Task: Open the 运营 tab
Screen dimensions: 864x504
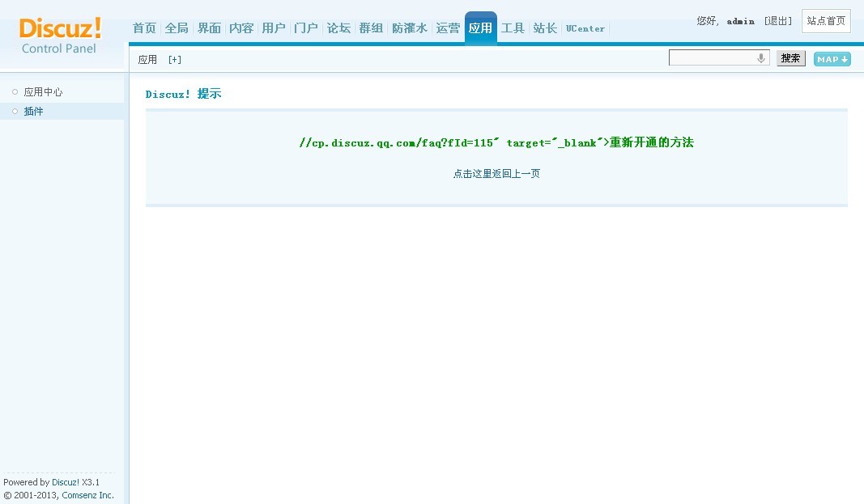Action: tap(448, 28)
